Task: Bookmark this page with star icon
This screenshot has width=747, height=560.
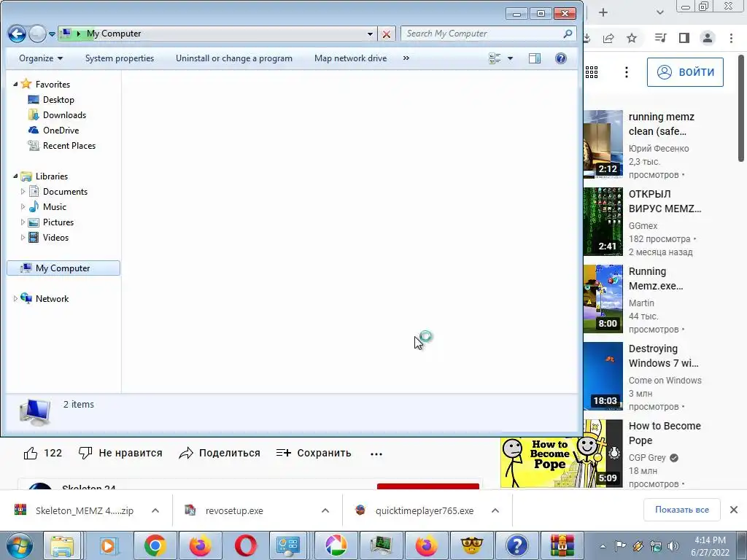Action: click(x=632, y=38)
